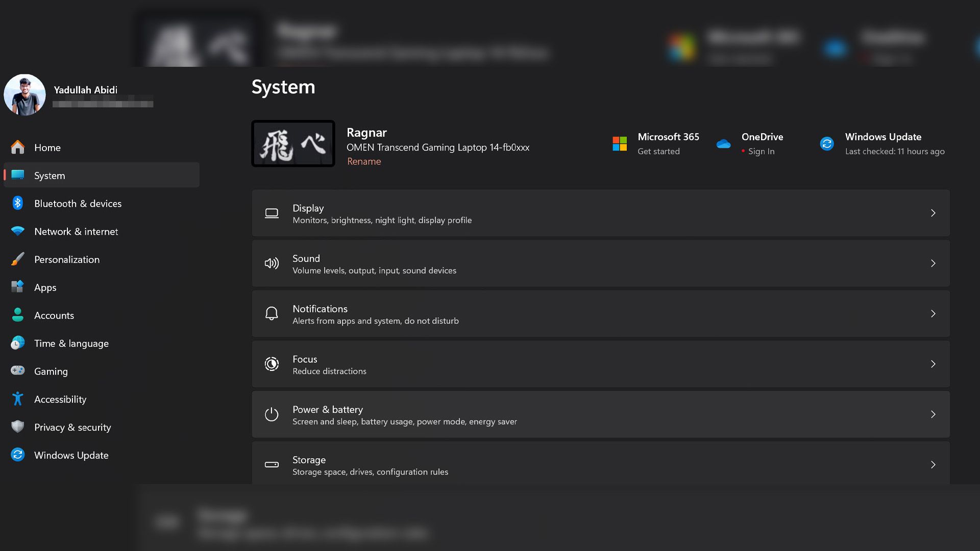The height and width of the screenshot is (551, 980).
Task: Click the Accessibility figure icon
Action: 18,399
